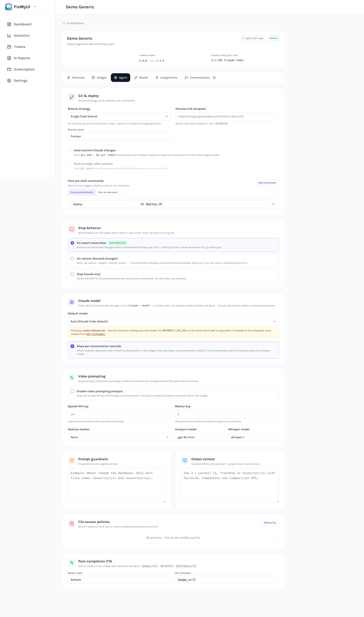Click the File access policies lock icon
Image resolution: width=364 pixels, height=617 pixels.
click(x=72, y=523)
